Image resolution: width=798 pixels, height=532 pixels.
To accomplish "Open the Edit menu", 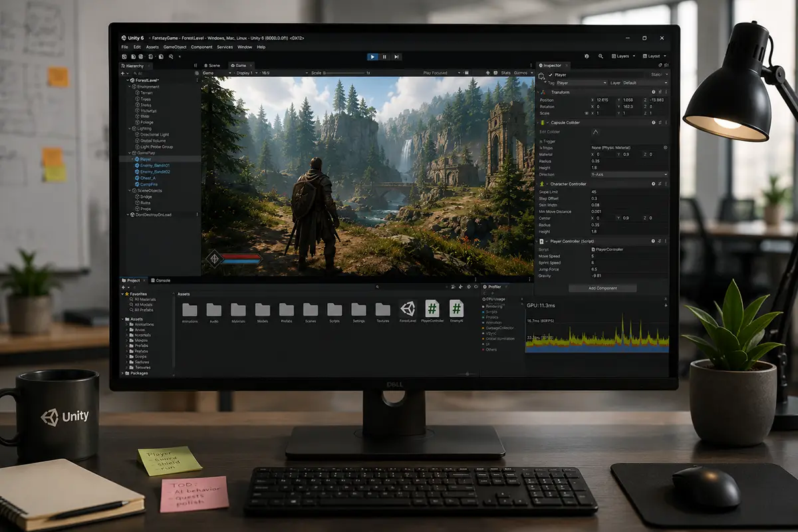I will (137, 47).
